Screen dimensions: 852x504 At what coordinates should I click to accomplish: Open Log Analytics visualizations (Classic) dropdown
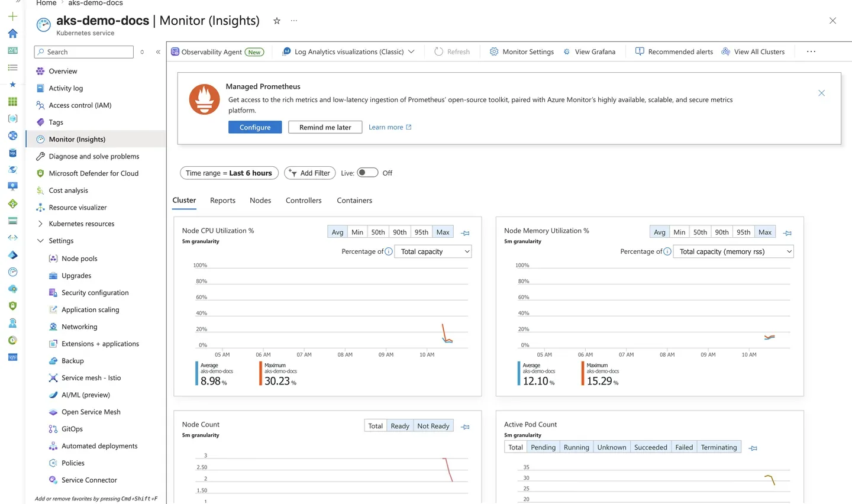(348, 51)
